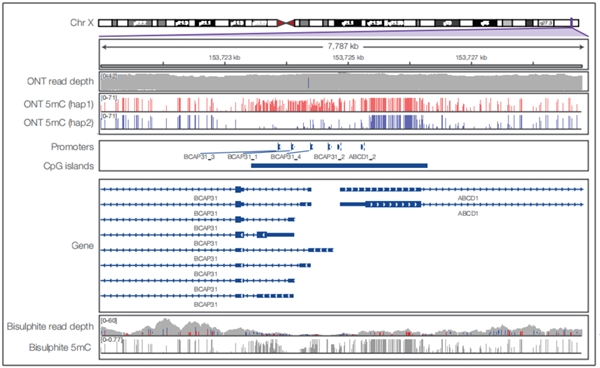Click the [0-42] data range on ONT read depth
The image size is (600, 368).
coord(109,76)
